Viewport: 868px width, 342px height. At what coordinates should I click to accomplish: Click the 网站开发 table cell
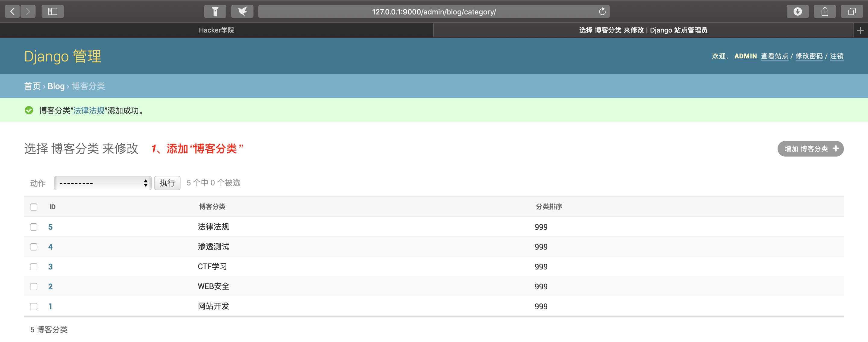(x=213, y=306)
